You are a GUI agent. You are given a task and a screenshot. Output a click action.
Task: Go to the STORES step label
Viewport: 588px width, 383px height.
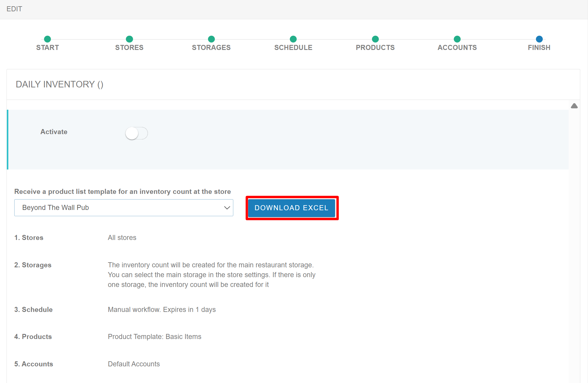coord(129,48)
